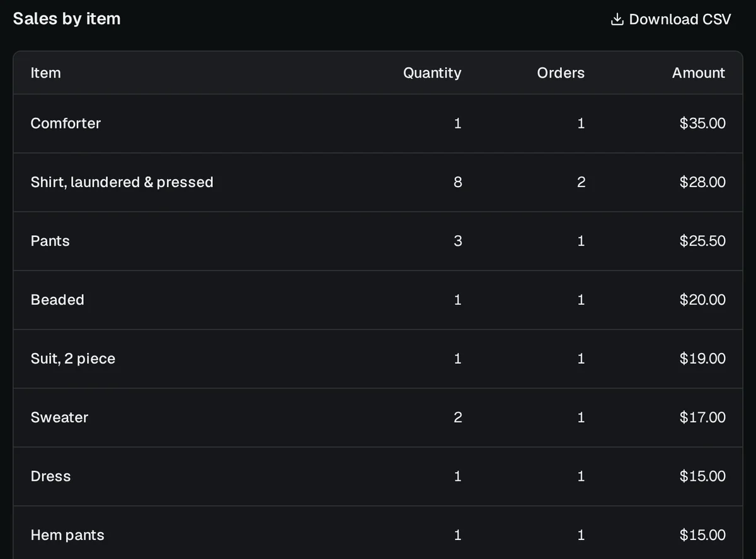The height and width of the screenshot is (559, 756).
Task: Select the Orders column header
Action: tap(561, 73)
